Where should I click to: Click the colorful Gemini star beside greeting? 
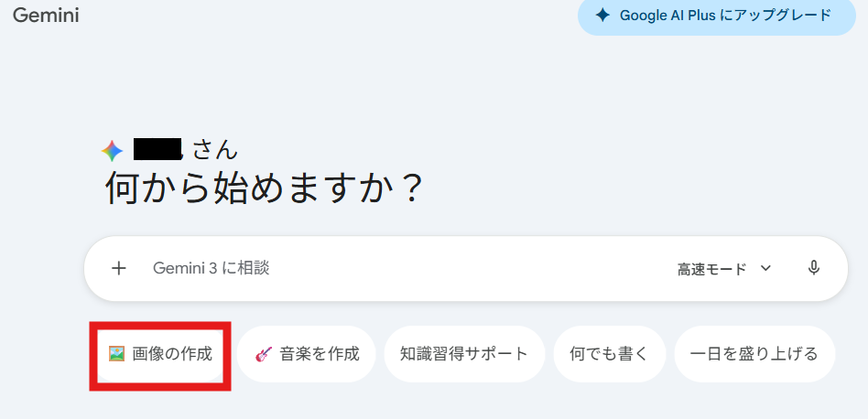pos(112,151)
